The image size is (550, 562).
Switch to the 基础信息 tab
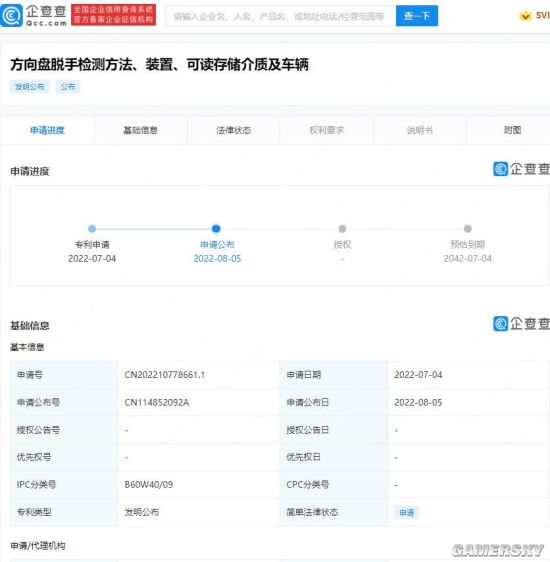click(x=140, y=130)
